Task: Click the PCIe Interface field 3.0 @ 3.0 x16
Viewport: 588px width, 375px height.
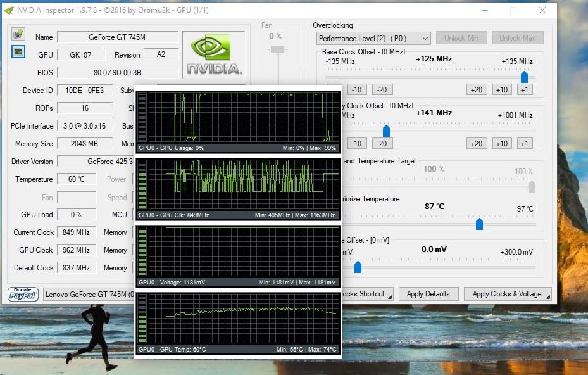Action: pos(85,126)
